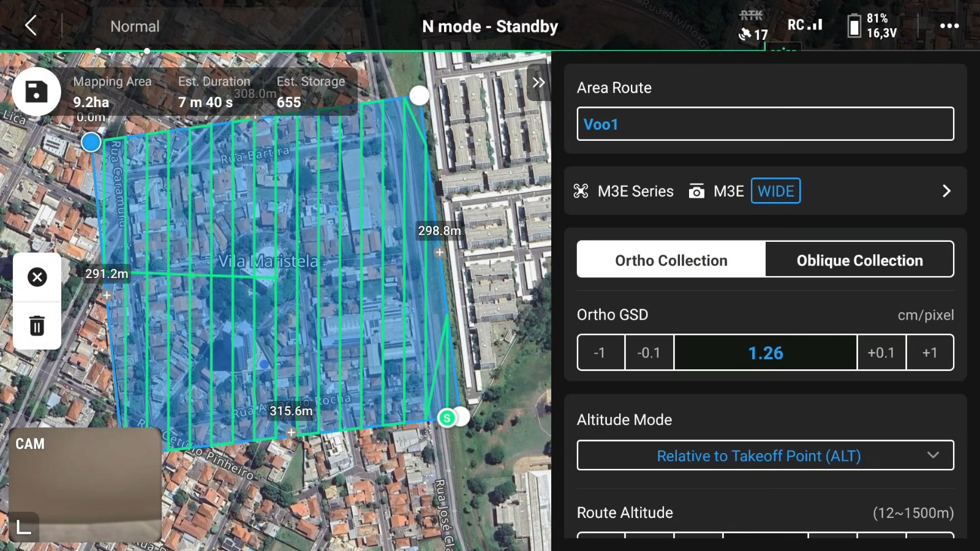
Task: Decrease Ortho GSD by 0.1
Action: [649, 353]
